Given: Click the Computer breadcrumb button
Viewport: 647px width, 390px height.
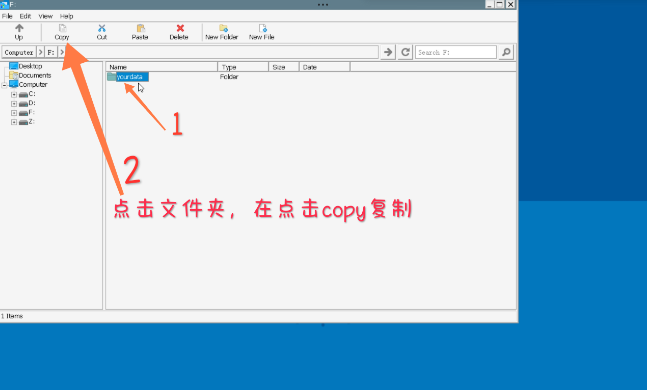Looking at the screenshot, I should pos(19,52).
